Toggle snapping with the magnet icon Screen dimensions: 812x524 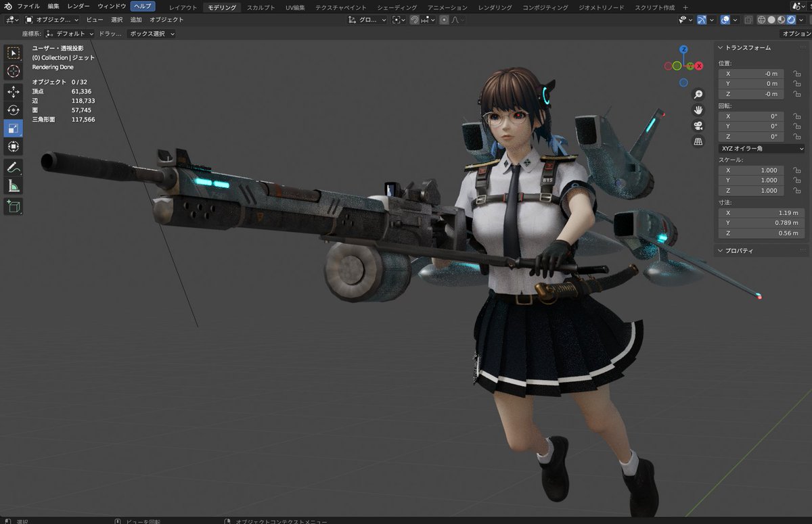(413, 20)
